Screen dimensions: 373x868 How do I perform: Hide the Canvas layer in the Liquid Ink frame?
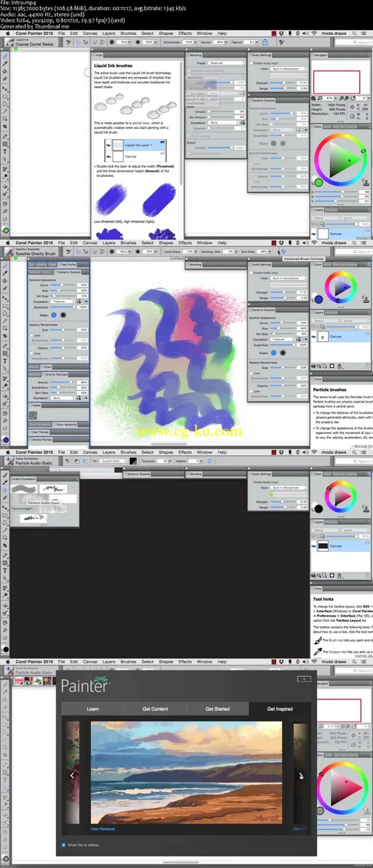pyautogui.click(x=314, y=234)
